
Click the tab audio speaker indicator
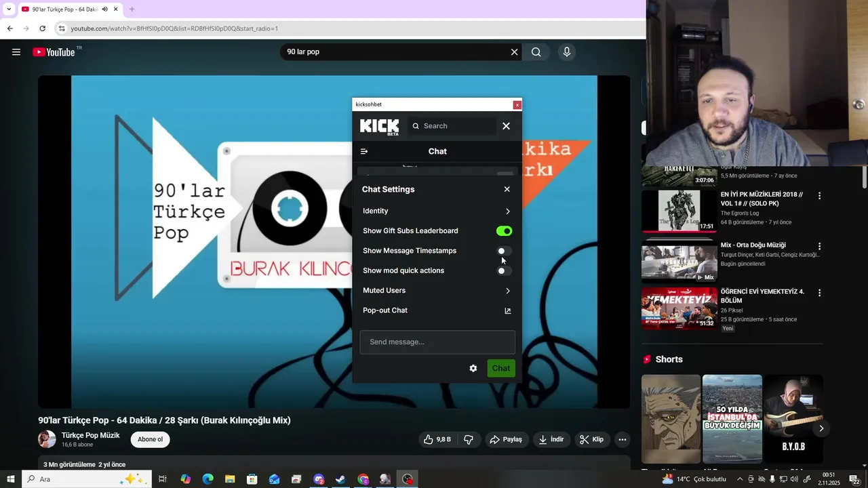(x=104, y=9)
